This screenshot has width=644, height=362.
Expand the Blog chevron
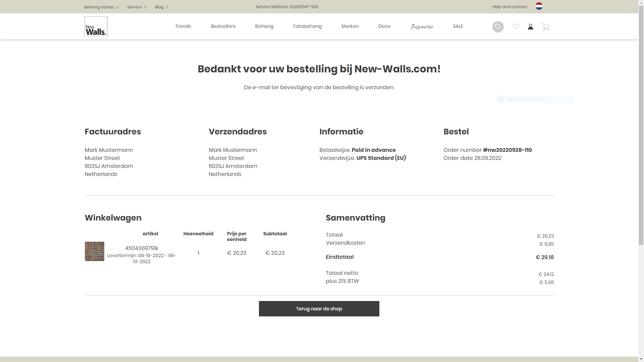click(x=167, y=7)
